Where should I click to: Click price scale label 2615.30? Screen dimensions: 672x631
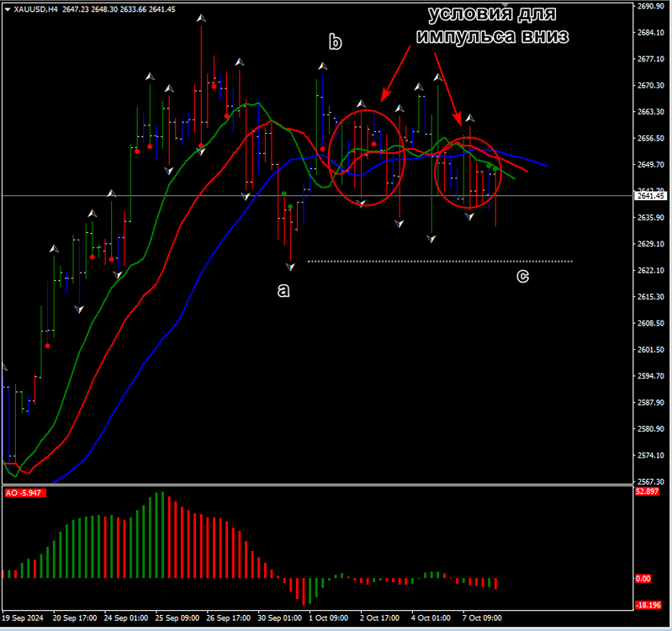tap(651, 297)
